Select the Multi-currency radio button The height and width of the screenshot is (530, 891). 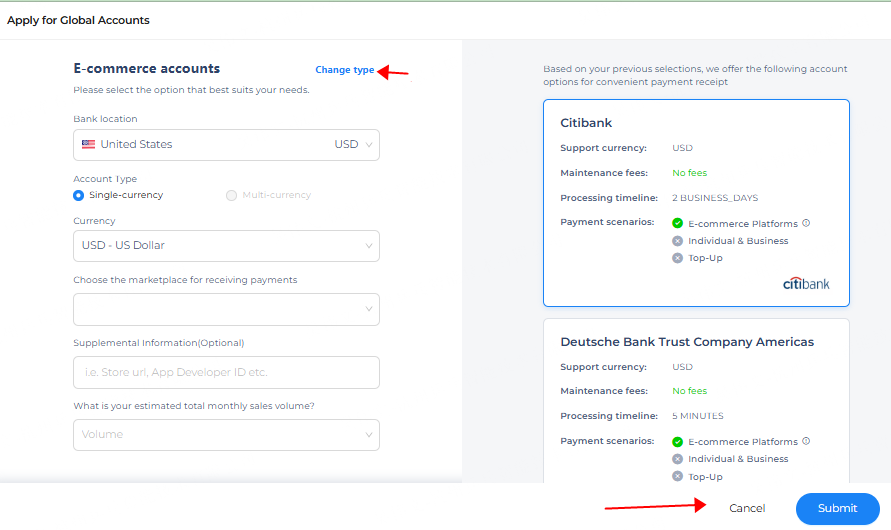(x=231, y=195)
